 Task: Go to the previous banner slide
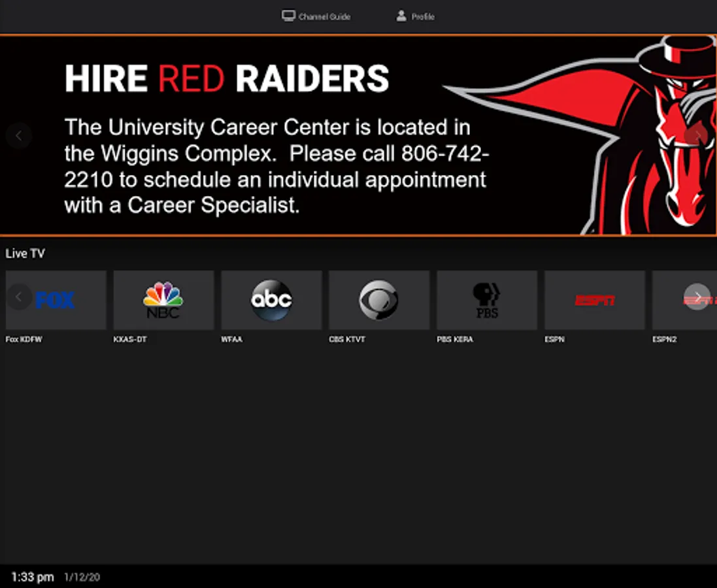[19, 135]
